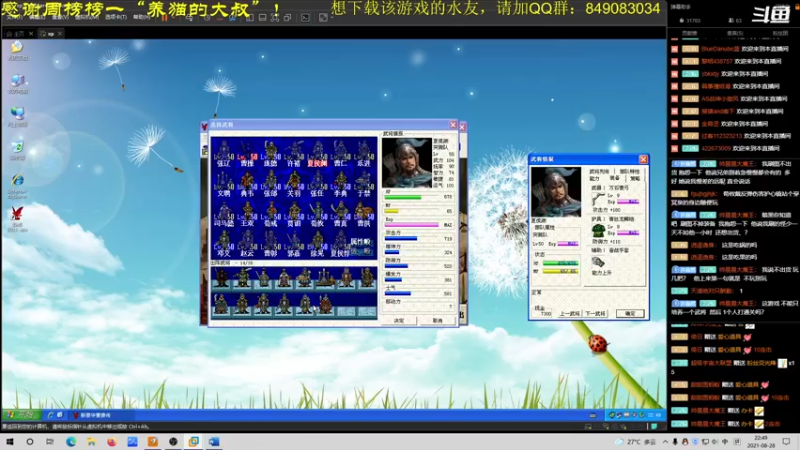The height and width of the screenshot is (450, 800).
Task: Select general 典韦 in the roster grid
Action: pyautogui.click(x=247, y=183)
